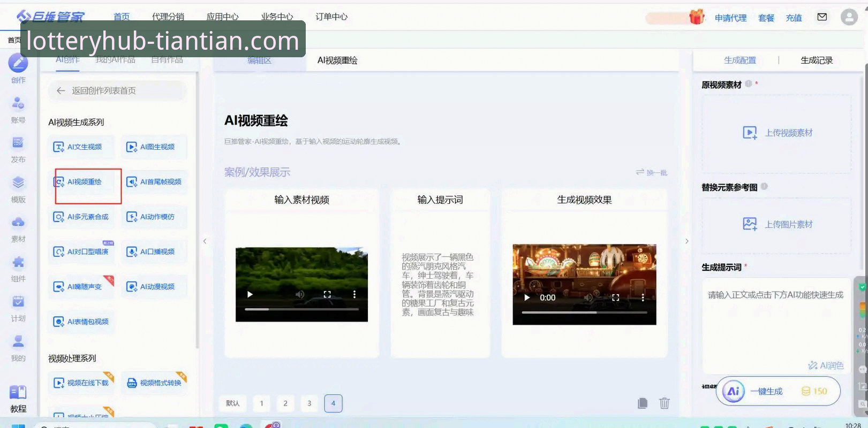Select AI文生视频 tool

coord(82,147)
